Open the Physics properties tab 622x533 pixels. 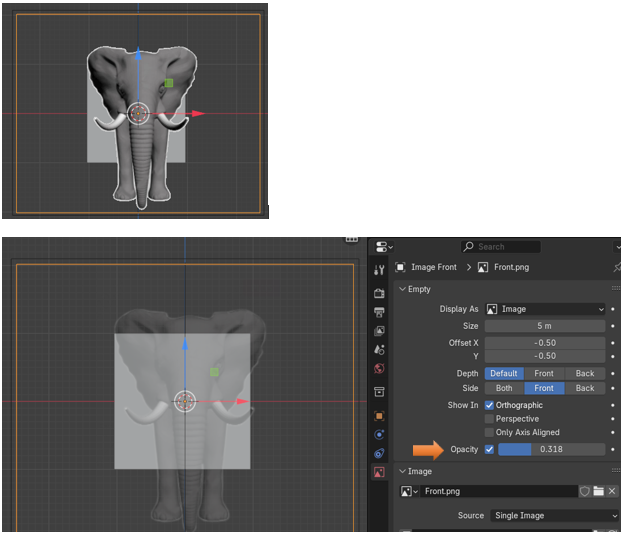coord(379,434)
